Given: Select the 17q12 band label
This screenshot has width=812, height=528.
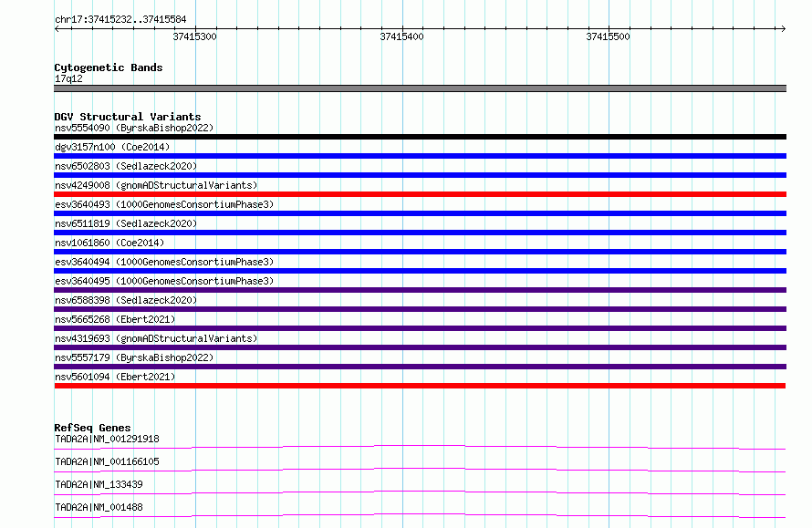Looking at the screenshot, I should pyautogui.click(x=68, y=78).
